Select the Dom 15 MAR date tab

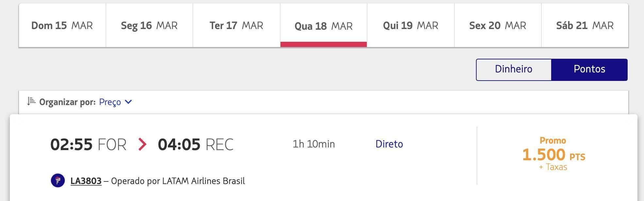pos(62,25)
